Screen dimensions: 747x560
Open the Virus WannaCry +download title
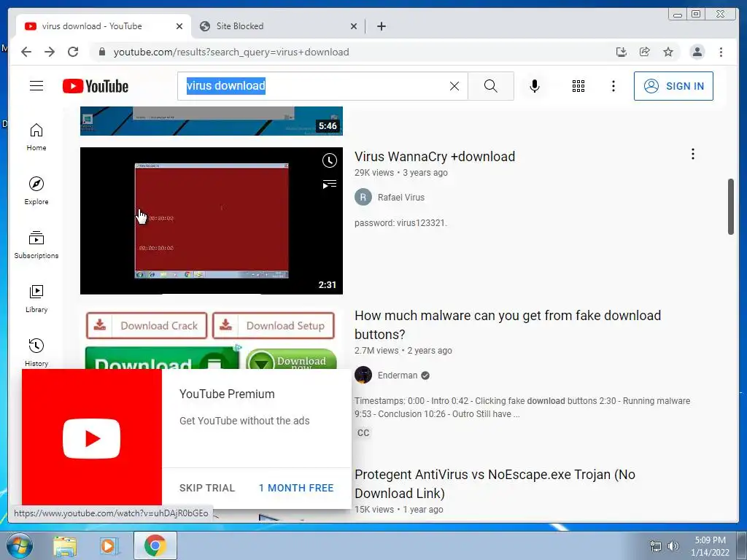coord(435,157)
